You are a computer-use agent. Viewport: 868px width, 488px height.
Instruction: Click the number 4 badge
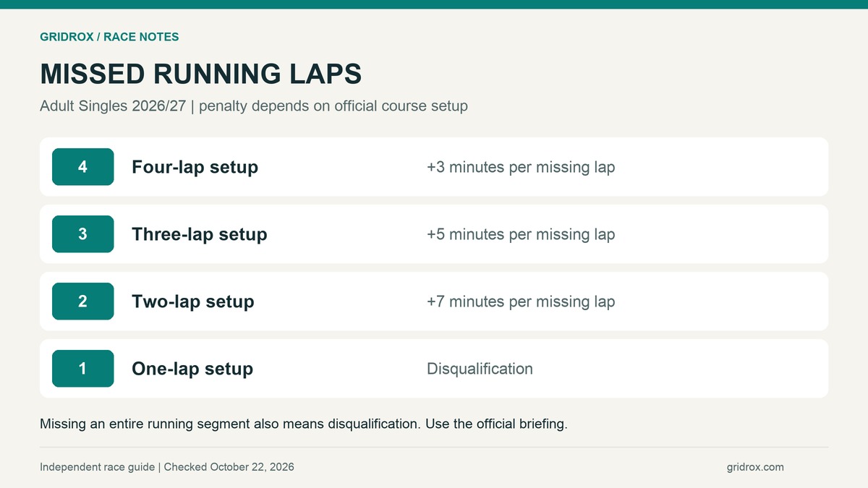click(x=82, y=167)
